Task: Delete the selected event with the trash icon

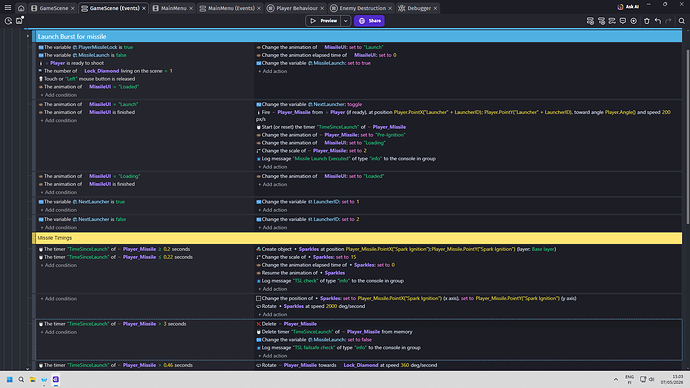Action: point(646,21)
